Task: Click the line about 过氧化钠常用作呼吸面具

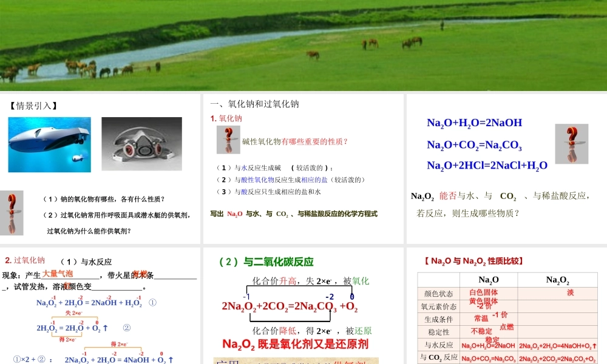Action: (x=117, y=215)
